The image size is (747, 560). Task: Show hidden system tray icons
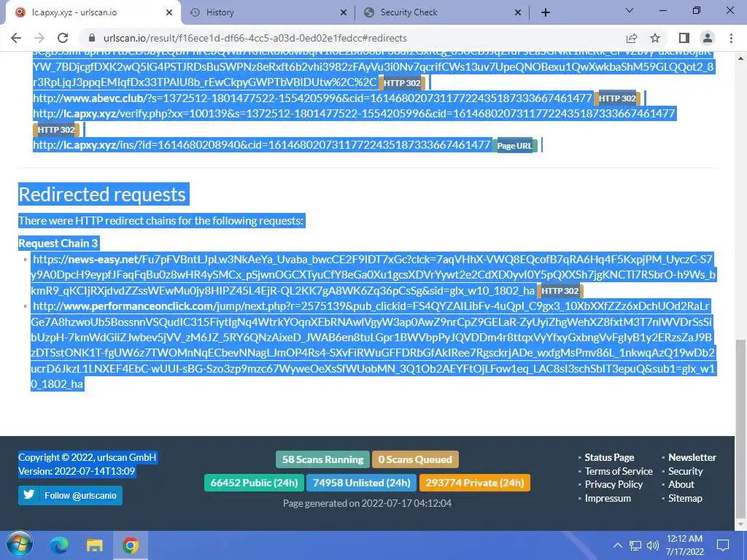(x=617, y=545)
